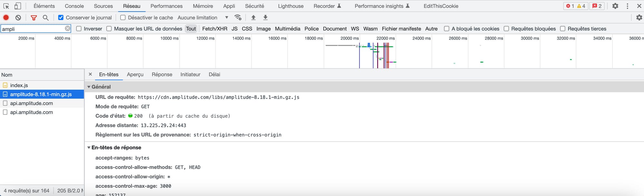Filter by Multimédia requests
The image size is (644, 196).
click(x=288, y=29)
